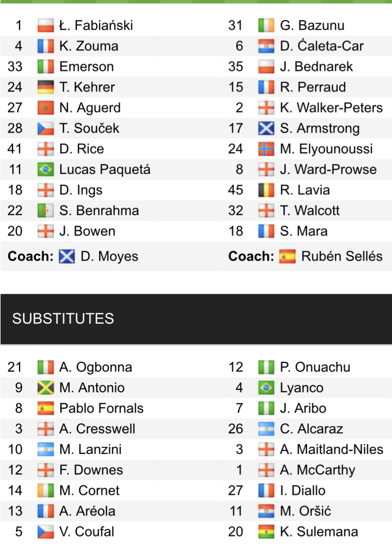The width and height of the screenshot is (392, 549).
Task: Click the Scottish flag next to S. Armstrong
Action: pyautogui.click(x=266, y=128)
